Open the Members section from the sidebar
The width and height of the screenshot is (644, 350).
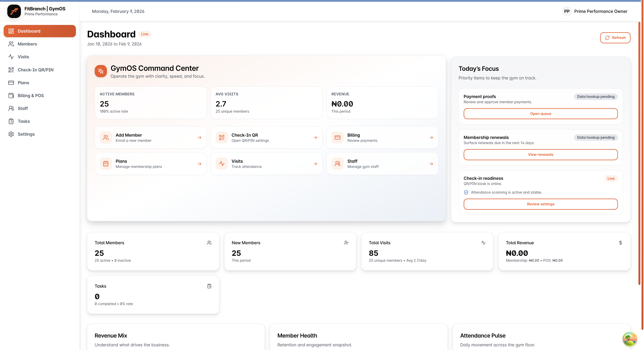[27, 44]
